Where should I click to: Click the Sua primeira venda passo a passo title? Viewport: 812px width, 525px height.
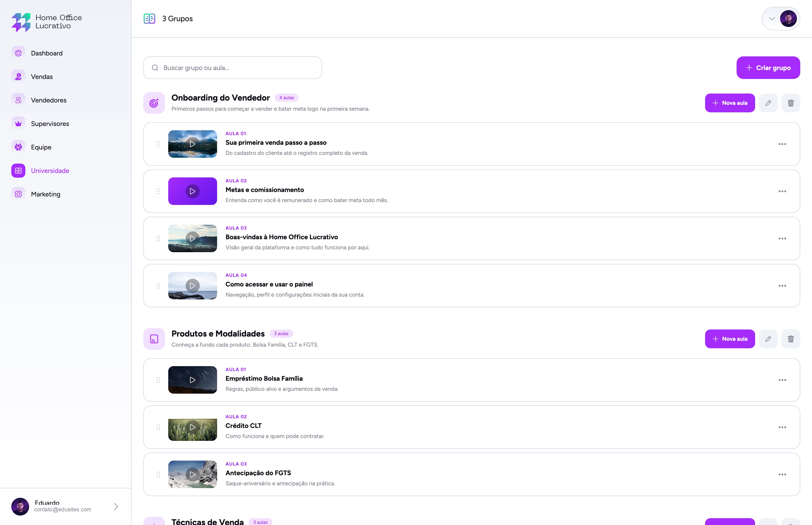tap(276, 142)
